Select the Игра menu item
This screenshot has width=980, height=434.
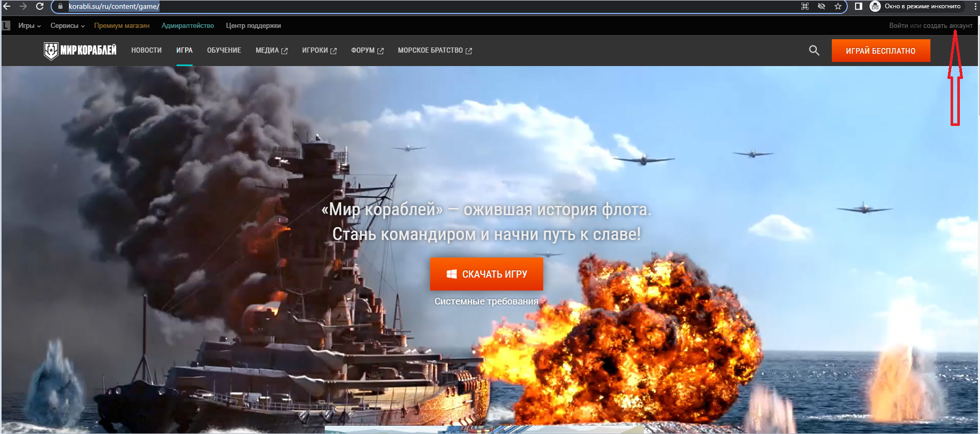[x=184, y=51]
